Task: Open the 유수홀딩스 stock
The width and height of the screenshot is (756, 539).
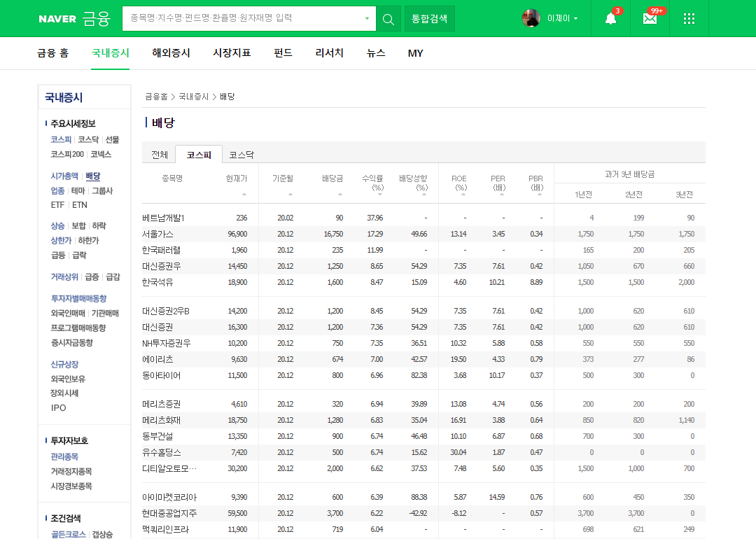Action: coord(161,452)
